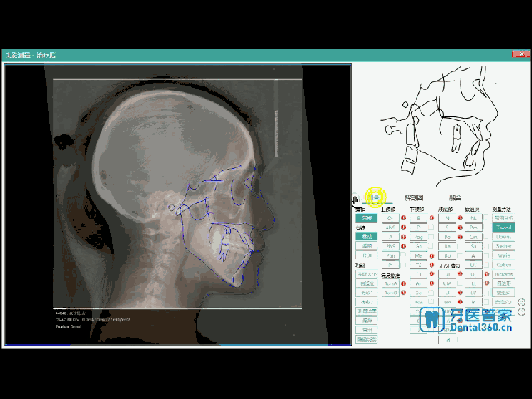Switch to the 测量 tab
532x399 pixels.
pyautogui.click(x=374, y=198)
